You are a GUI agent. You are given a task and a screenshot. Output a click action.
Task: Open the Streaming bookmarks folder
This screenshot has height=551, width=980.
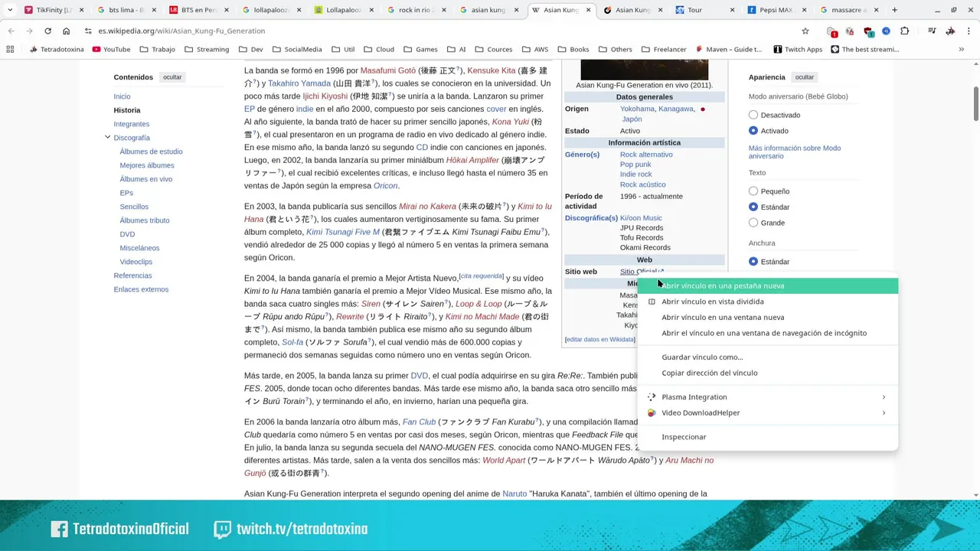click(206, 49)
